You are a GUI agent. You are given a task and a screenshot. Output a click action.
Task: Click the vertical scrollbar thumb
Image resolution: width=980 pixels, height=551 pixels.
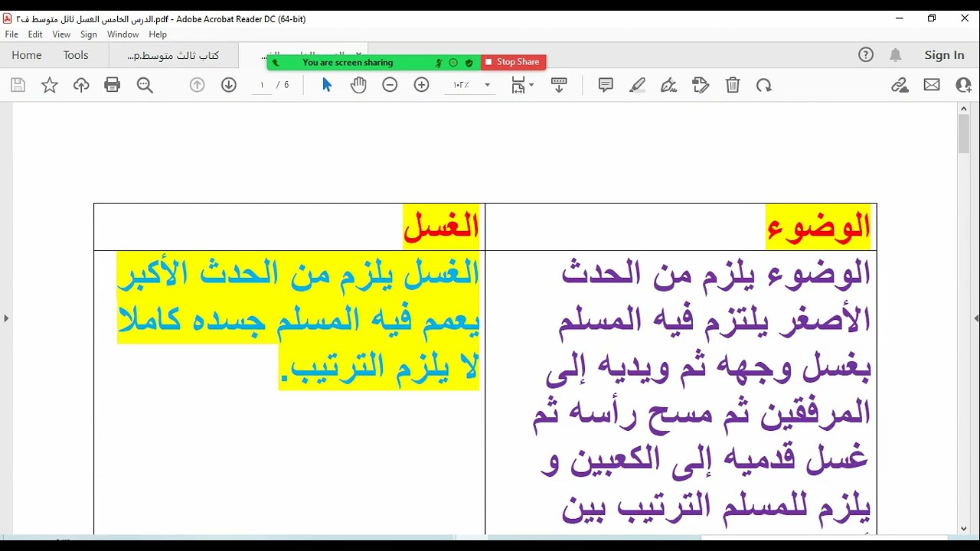click(x=964, y=135)
